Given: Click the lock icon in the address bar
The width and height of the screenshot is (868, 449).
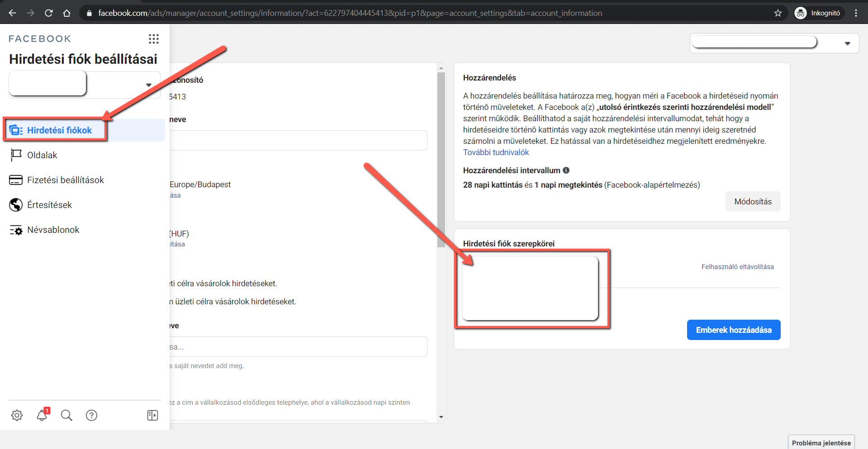Looking at the screenshot, I should 89,13.
